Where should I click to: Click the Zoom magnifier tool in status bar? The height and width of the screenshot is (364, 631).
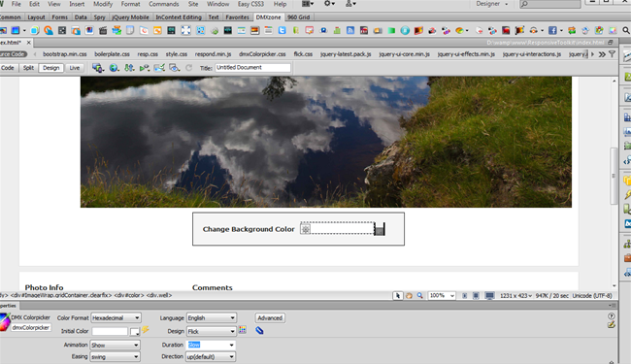tap(419, 296)
